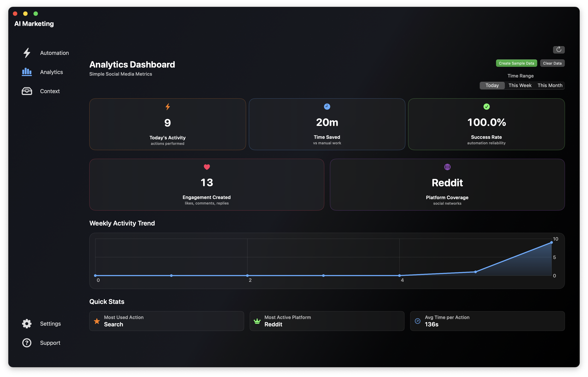
Task: Open the Analytics section
Action: point(51,72)
